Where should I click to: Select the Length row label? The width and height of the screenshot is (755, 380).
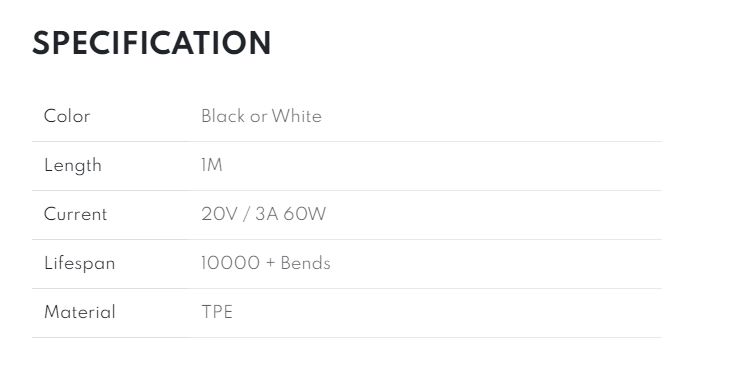(73, 166)
